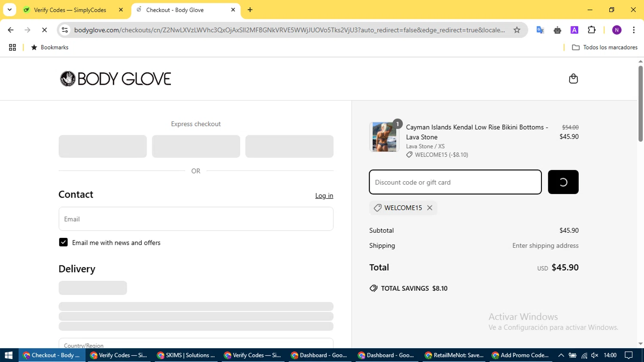The image size is (644, 362).
Task: Bookmark this page with star icon
Action: coord(517,30)
